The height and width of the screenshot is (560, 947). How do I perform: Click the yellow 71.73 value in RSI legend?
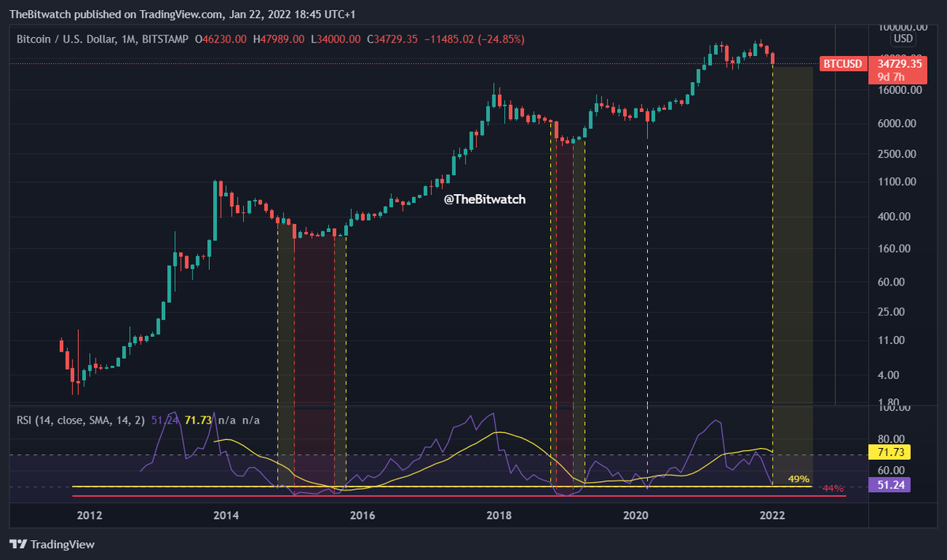197,420
